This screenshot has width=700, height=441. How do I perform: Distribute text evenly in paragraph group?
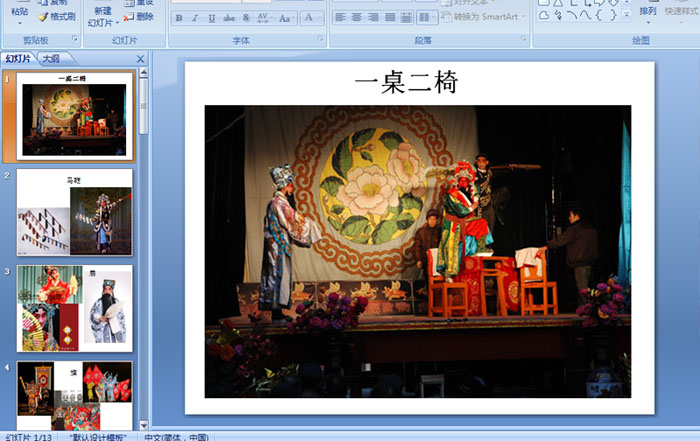click(406, 17)
